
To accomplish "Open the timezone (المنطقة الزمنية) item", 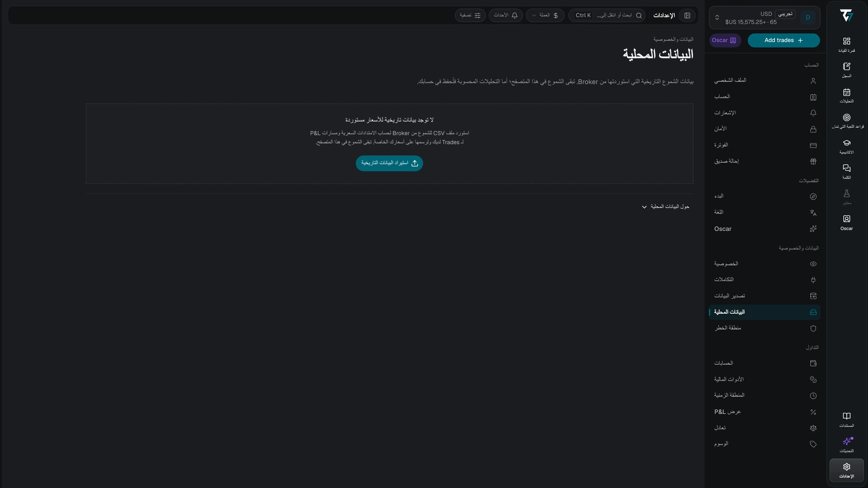I will tap(764, 395).
